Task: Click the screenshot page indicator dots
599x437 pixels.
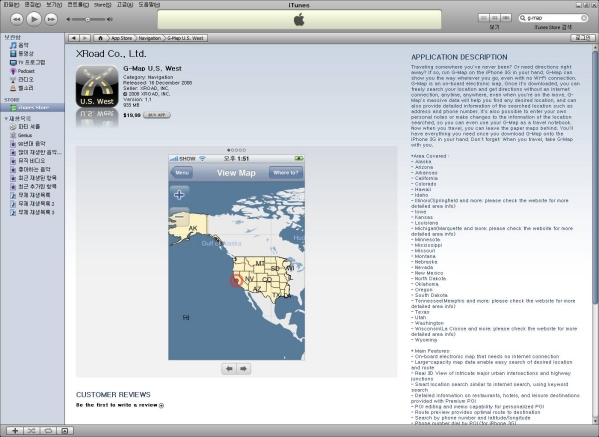Action: [236, 150]
